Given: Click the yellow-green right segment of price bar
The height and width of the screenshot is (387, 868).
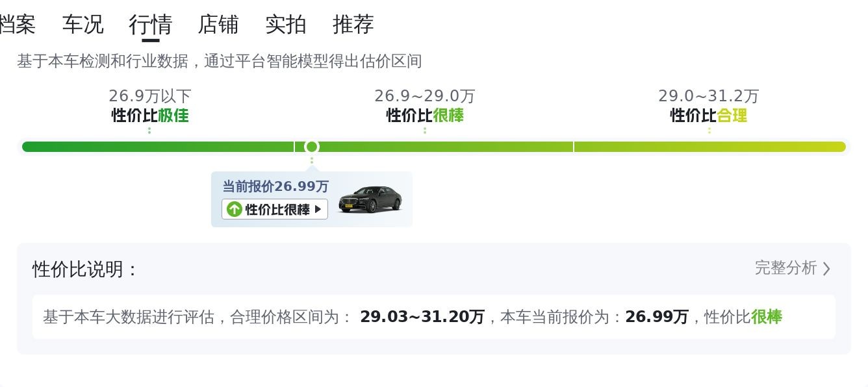Looking at the screenshot, I should click(709, 147).
